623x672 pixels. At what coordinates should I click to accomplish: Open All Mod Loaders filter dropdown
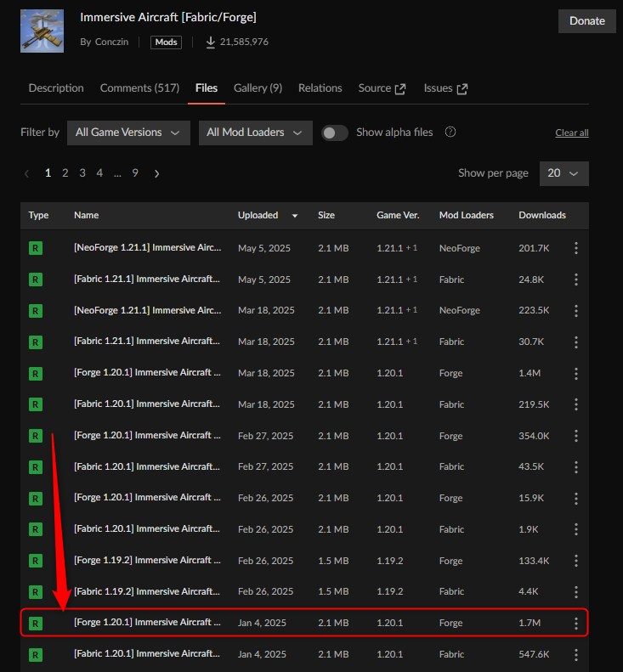click(256, 133)
